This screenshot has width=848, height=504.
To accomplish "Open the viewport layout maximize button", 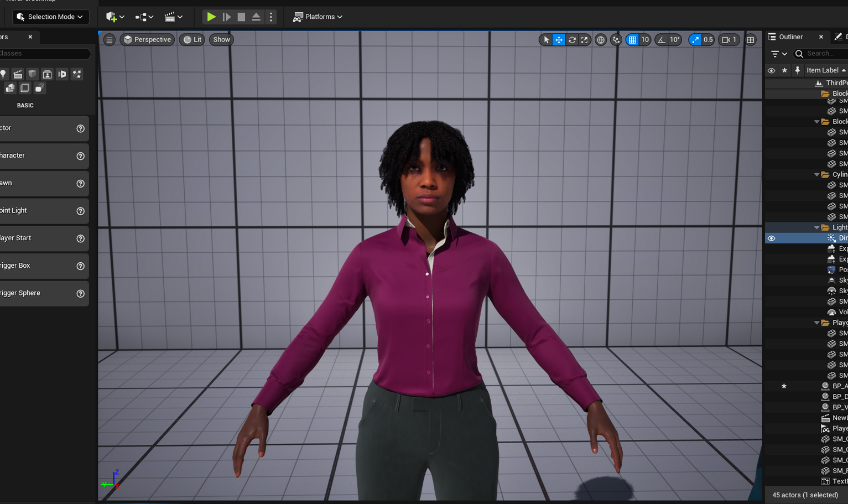I will click(x=751, y=39).
